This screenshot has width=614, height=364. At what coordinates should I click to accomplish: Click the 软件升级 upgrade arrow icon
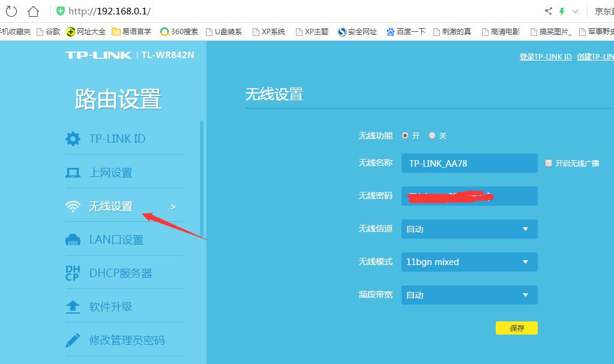[73, 306]
